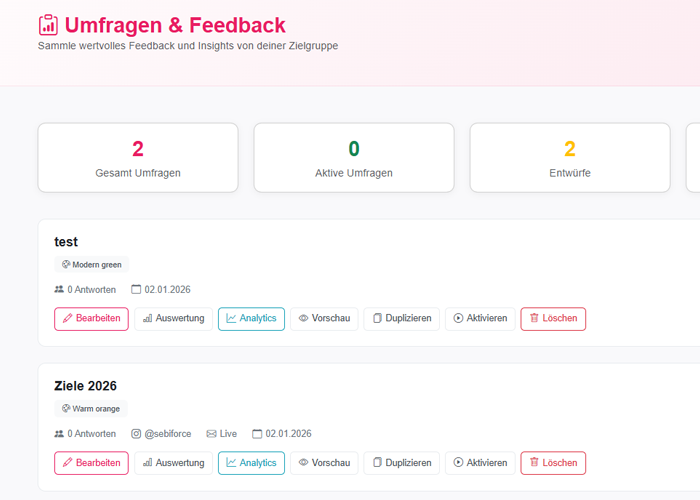Click the copy icon in Ziele 2026 Duplizieren
The height and width of the screenshot is (500, 700).
(x=377, y=463)
